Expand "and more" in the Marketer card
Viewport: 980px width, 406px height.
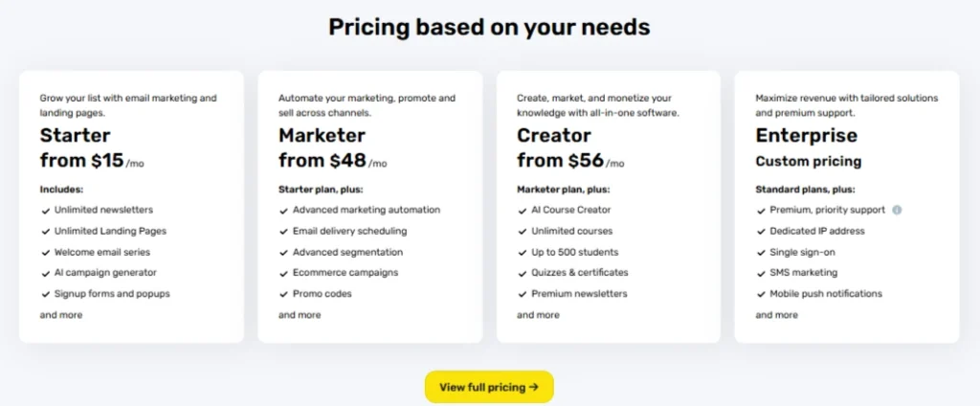tap(300, 315)
